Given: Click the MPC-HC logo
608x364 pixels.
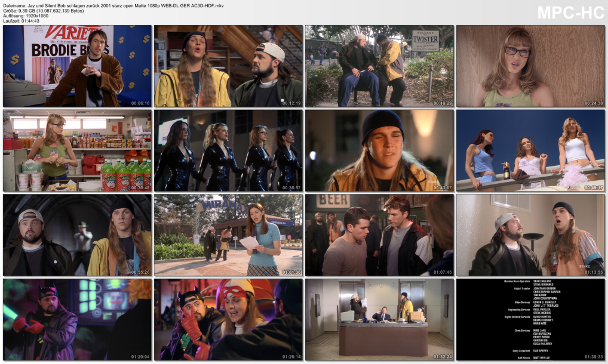Looking at the screenshot, I should pos(570,13).
